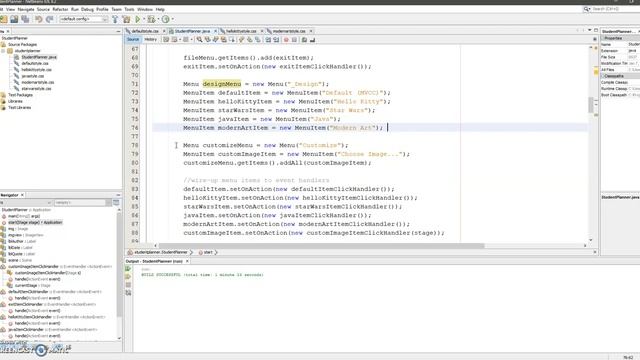Click the Save icon left of Save All
This screenshot has height=360, width=640.
click(x=14, y=19)
